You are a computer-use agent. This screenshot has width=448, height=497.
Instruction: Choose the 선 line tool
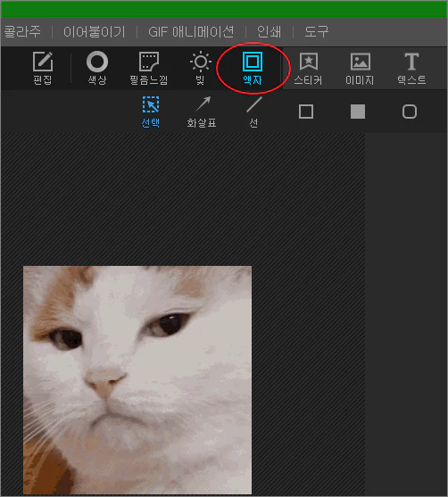coord(253,112)
